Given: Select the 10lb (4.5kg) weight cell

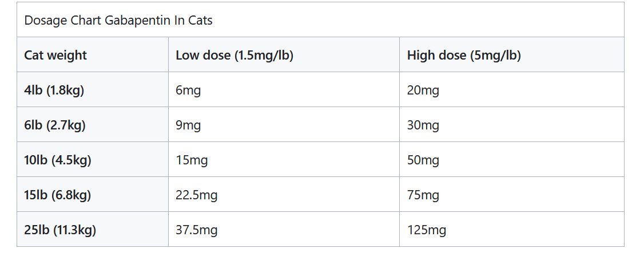Looking at the screenshot, I should pyautogui.click(x=57, y=160).
